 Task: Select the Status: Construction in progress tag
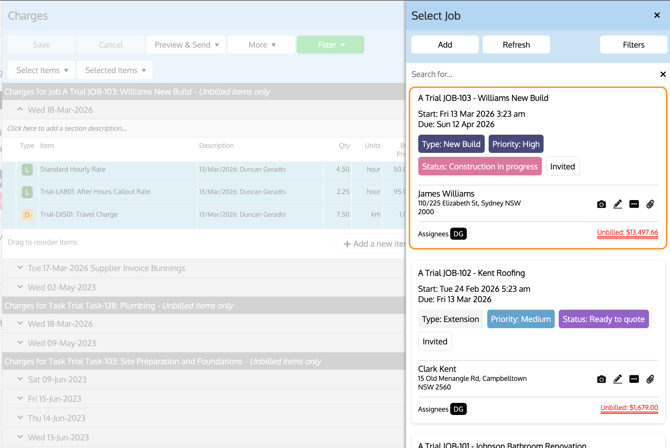coord(480,167)
